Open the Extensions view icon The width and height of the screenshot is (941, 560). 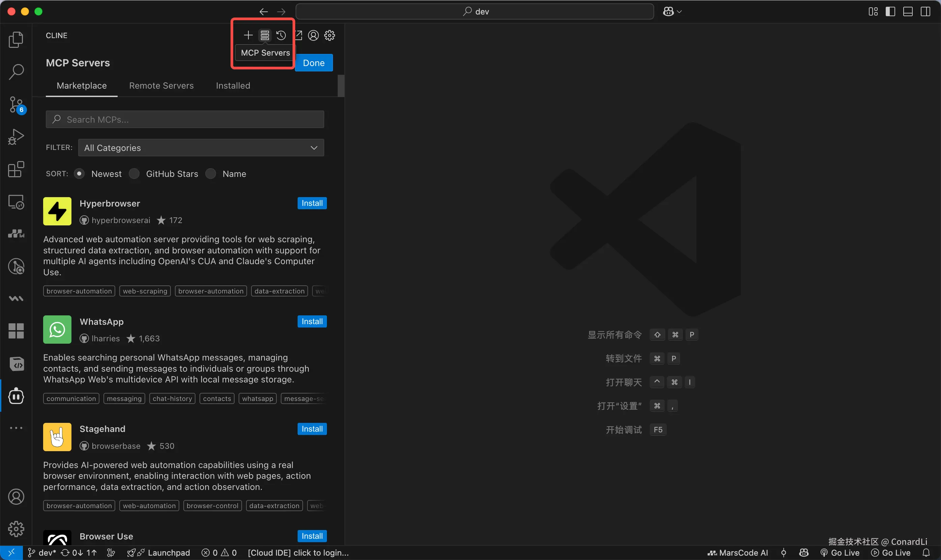(x=16, y=169)
